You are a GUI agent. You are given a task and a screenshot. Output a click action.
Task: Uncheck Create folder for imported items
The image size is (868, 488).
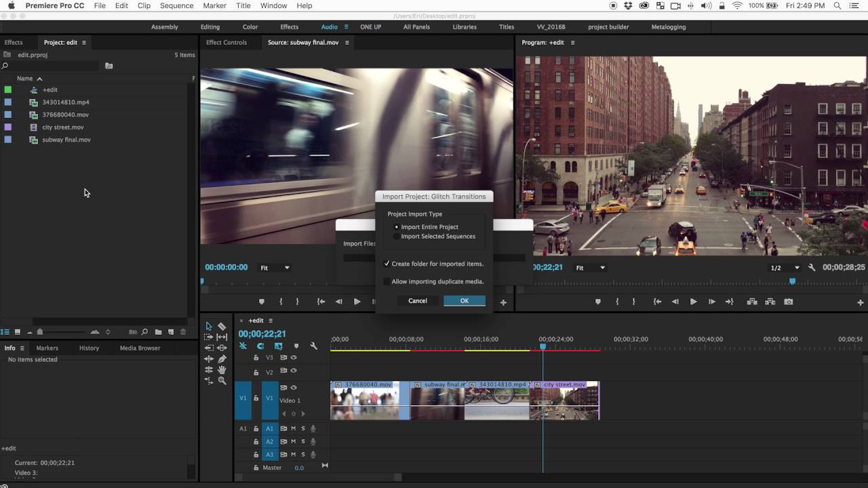[387, 264]
